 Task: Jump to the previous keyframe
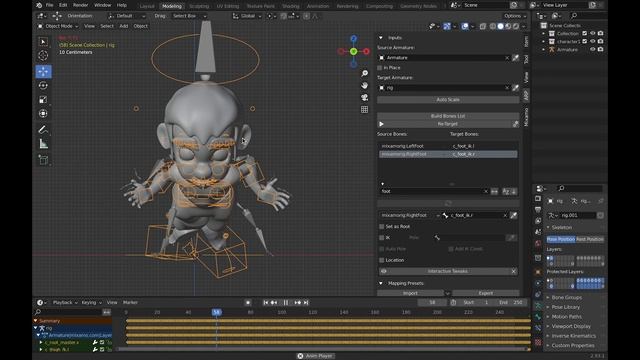pos(274,302)
